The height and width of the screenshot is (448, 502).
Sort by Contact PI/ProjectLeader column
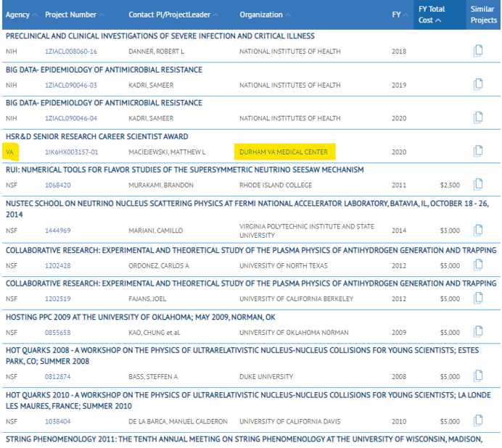click(x=173, y=14)
